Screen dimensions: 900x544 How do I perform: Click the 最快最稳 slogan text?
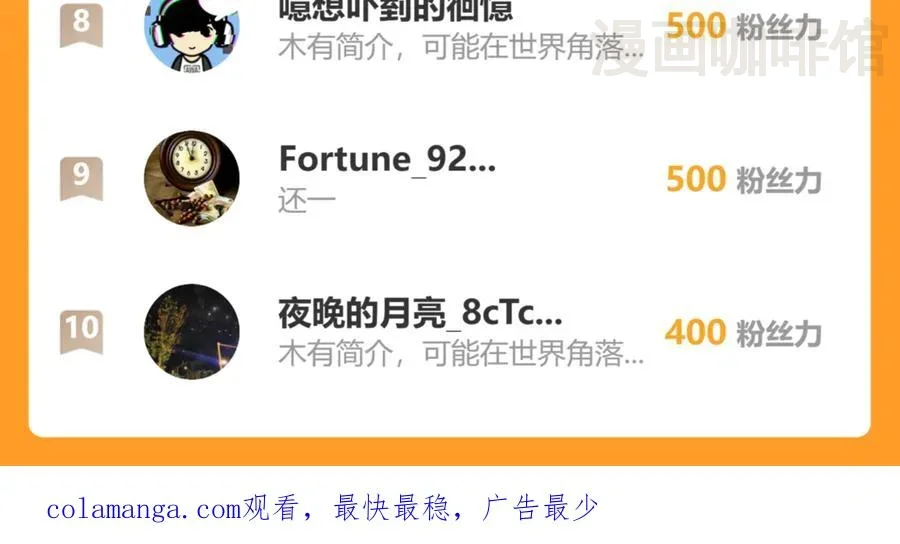click(x=391, y=508)
